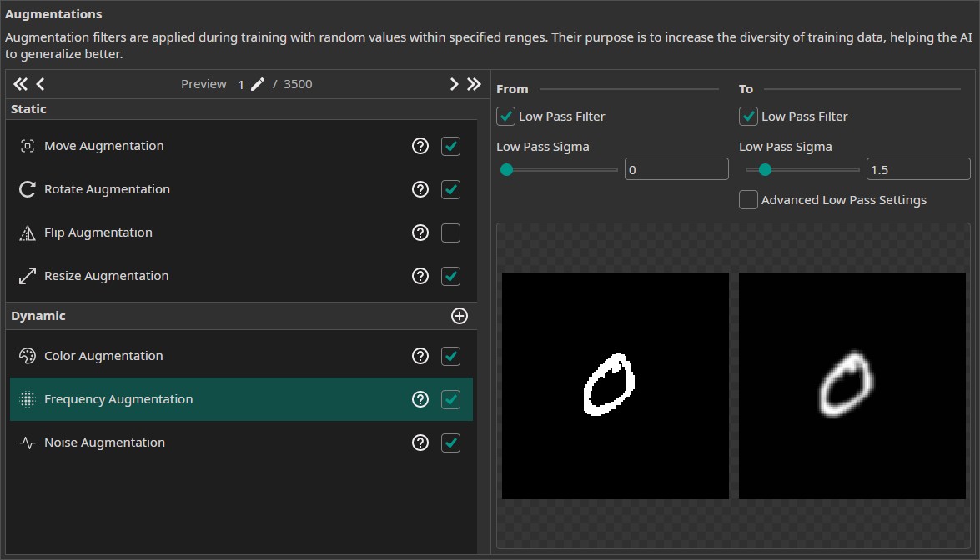
Task: Add a new dynamic augmentation
Action: (x=459, y=316)
